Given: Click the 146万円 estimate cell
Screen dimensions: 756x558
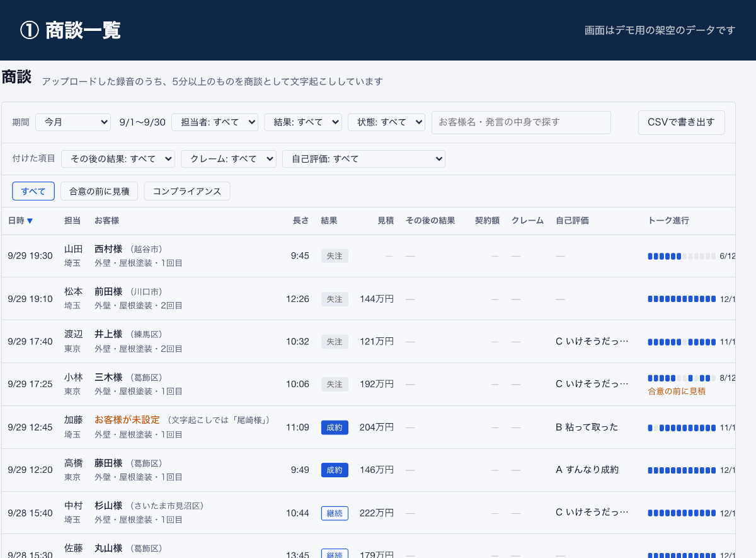Looking at the screenshot, I should click(x=377, y=470).
